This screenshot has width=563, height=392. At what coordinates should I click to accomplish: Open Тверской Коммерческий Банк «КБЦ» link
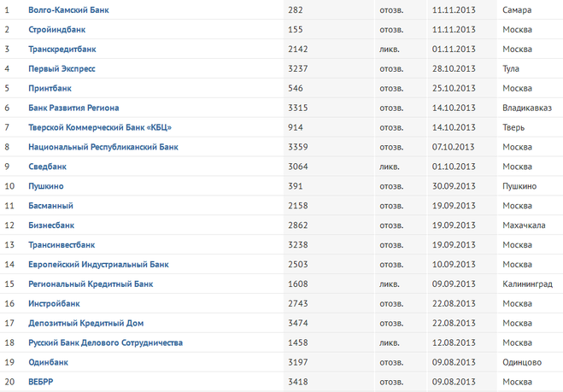point(100,127)
